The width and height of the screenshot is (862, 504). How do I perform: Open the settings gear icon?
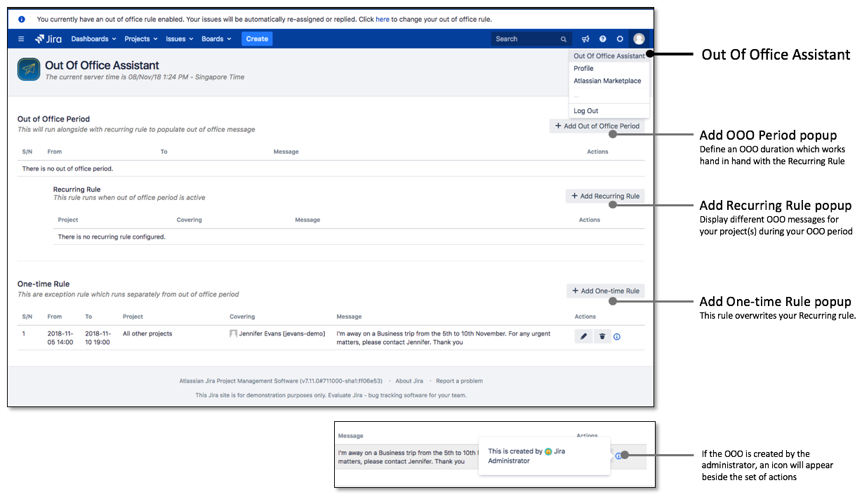click(620, 39)
